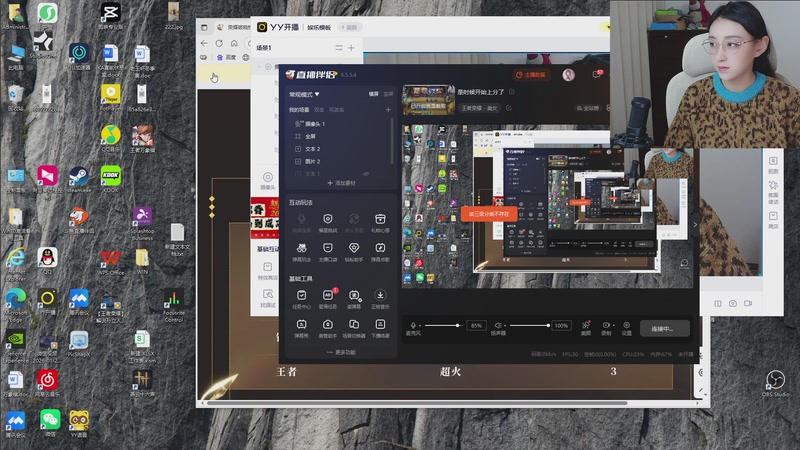This screenshot has width=800, height=450.
Task: Open 设置 settings in 直播伴侣 bottom bar
Action: pos(627,328)
